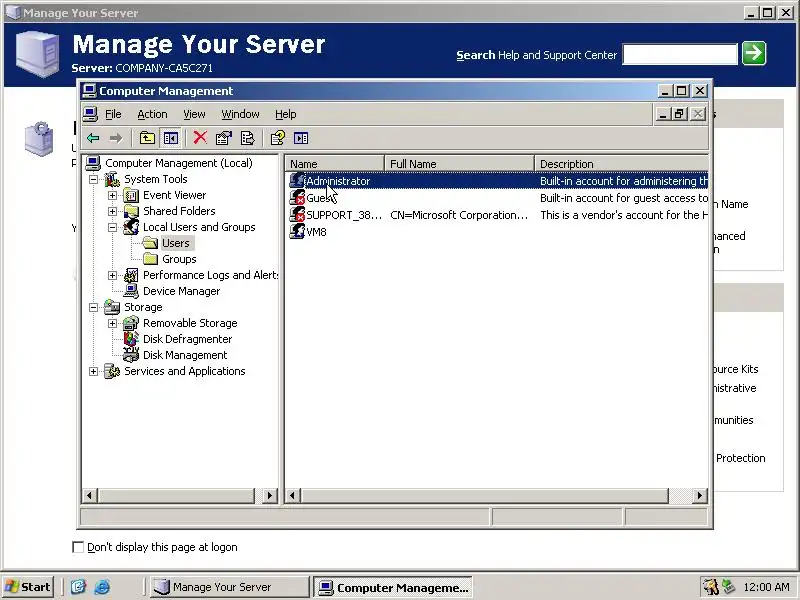This screenshot has width=800, height=600.
Task: Select "Storage" in the tree
Action: coord(143,307)
